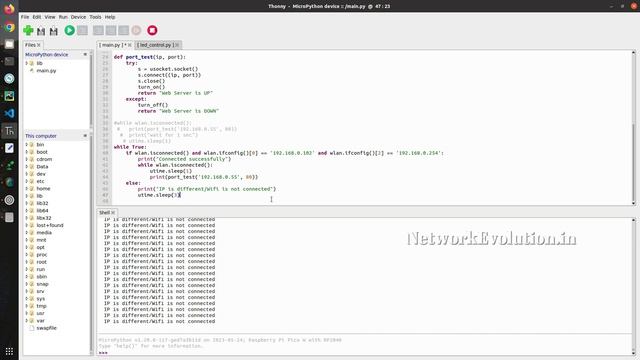Select the lib64 folder
The width and height of the screenshot is (640, 360).
tap(42, 211)
